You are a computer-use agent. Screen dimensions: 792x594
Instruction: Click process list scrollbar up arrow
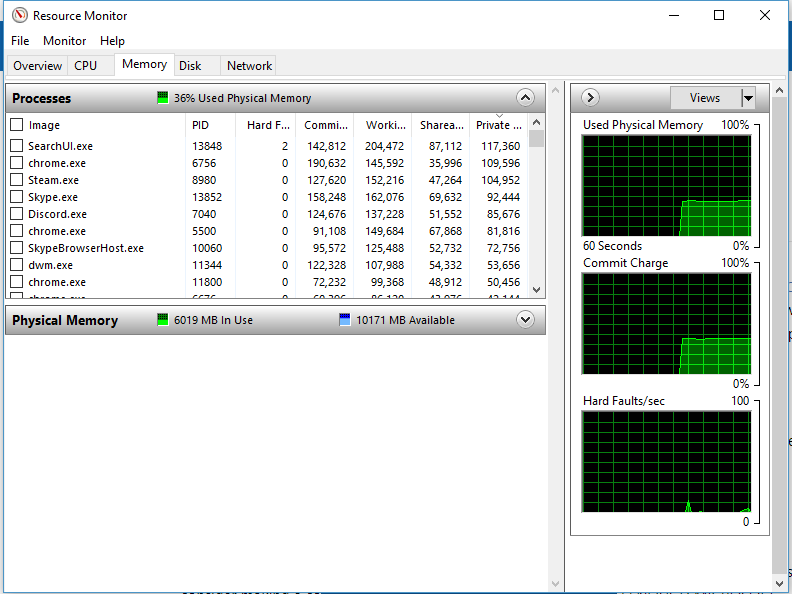tap(536, 122)
